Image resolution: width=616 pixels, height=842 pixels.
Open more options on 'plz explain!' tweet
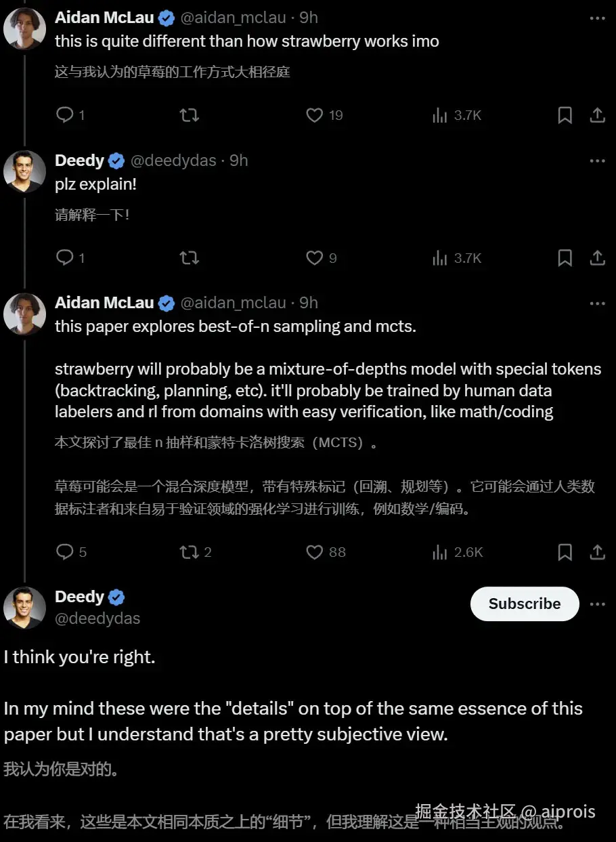[597, 161]
